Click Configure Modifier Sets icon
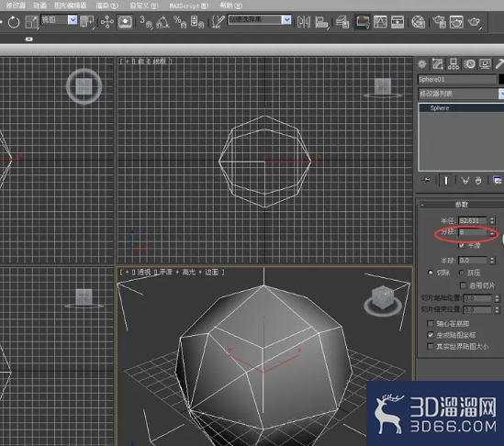The height and width of the screenshot is (446, 504). point(498,180)
